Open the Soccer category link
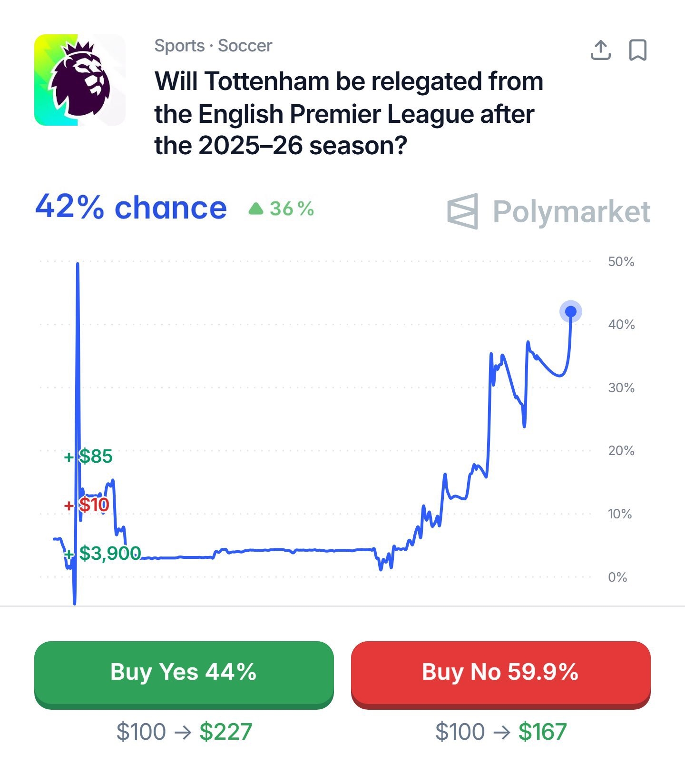Screen dimensions: 685x784 [x=245, y=46]
